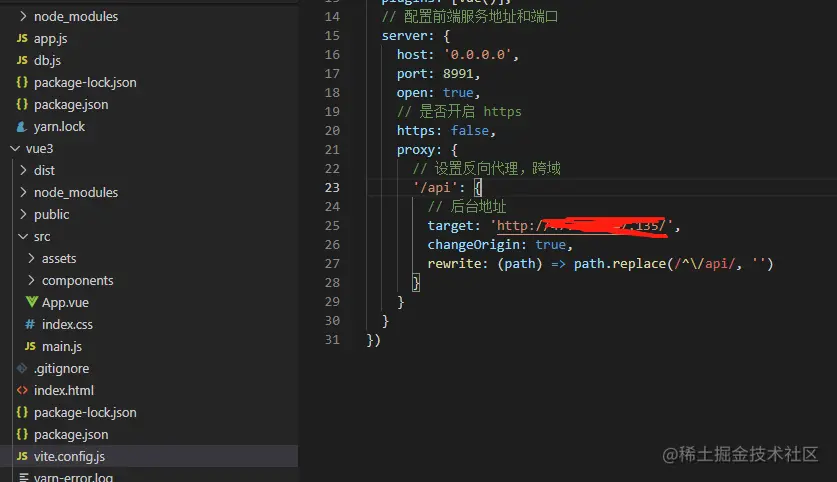Click the .gitignore diamond icon
The image size is (837, 482).
point(22,368)
